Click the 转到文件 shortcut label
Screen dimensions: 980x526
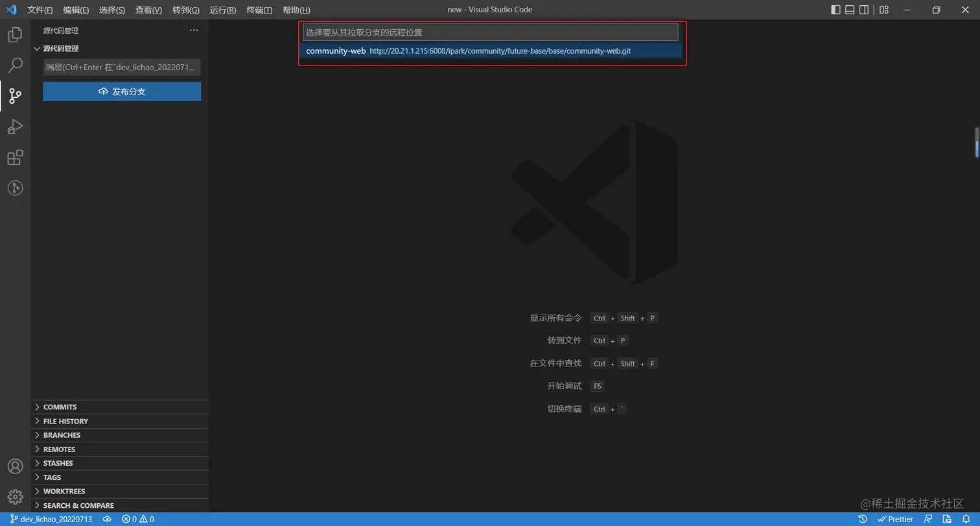pyautogui.click(x=565, y=341)
